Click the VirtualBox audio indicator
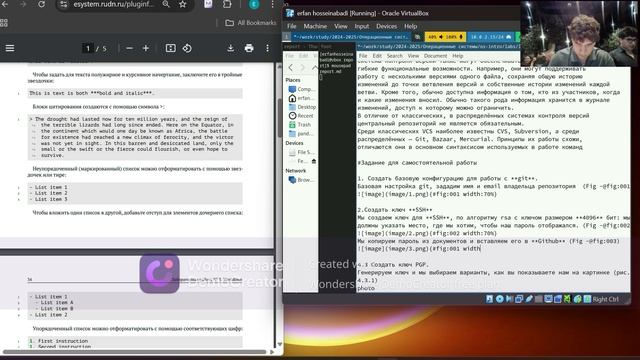 [509, 299]
